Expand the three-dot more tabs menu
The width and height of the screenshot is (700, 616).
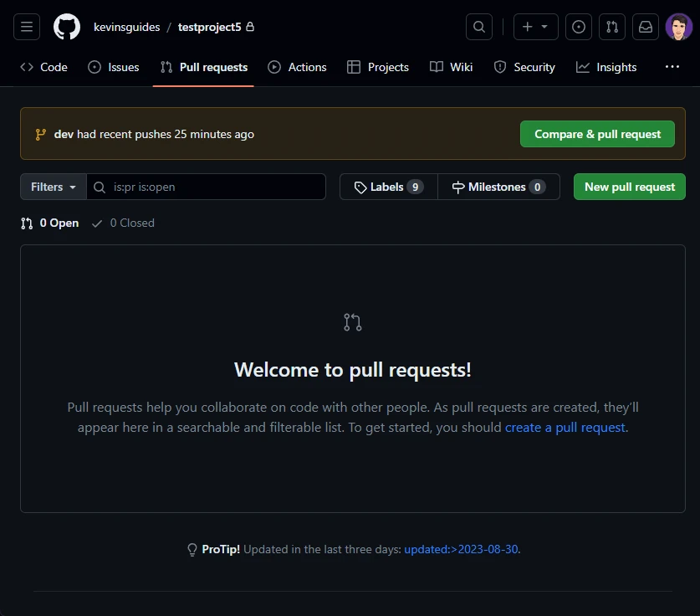pos(672,67)
